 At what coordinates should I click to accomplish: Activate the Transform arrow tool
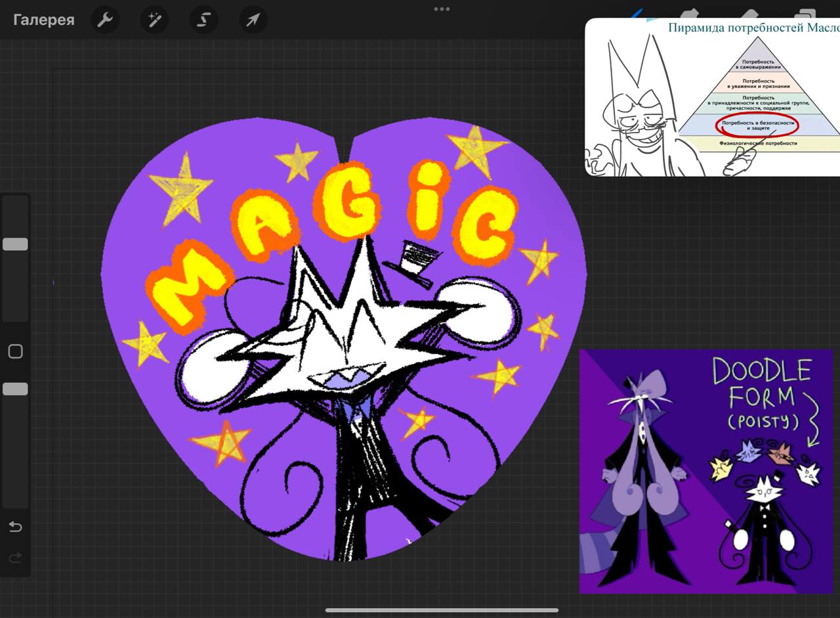[x=253, y=20]
